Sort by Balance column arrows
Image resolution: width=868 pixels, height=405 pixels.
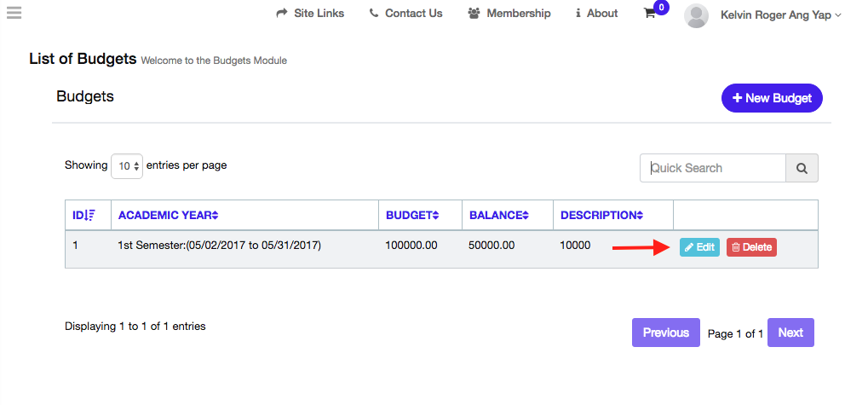(x=526, y=216)
